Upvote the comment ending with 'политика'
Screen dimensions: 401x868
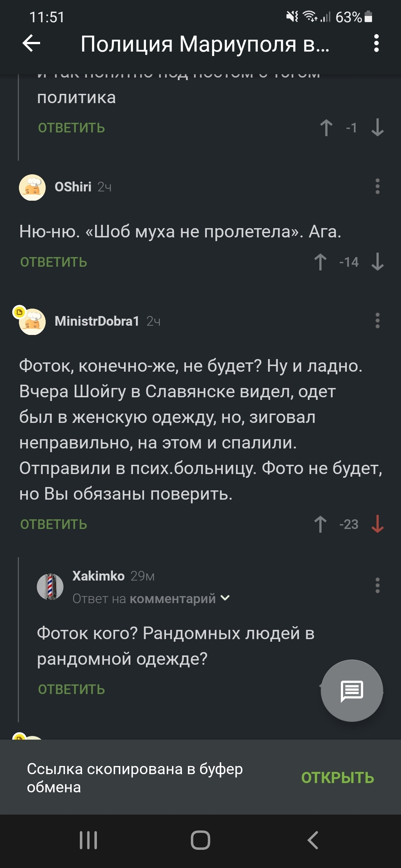coord(326,128)
